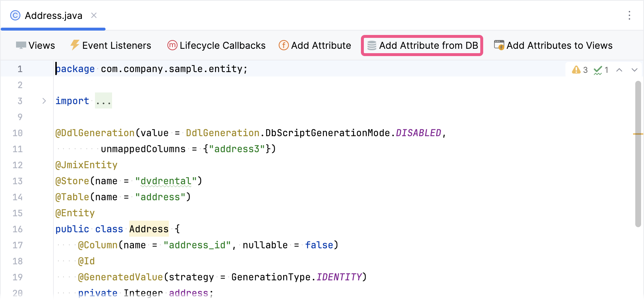Screen dimensions: 644x300
Task: Expand the collapsed import ellipsis placeholder
Action: (103, 101)
